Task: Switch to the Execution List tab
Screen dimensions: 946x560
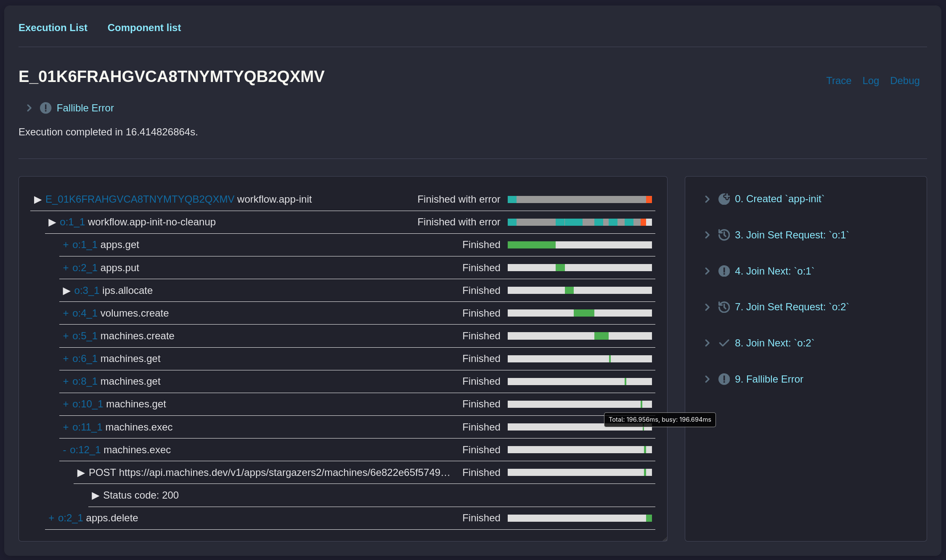Action: (53, 27)
